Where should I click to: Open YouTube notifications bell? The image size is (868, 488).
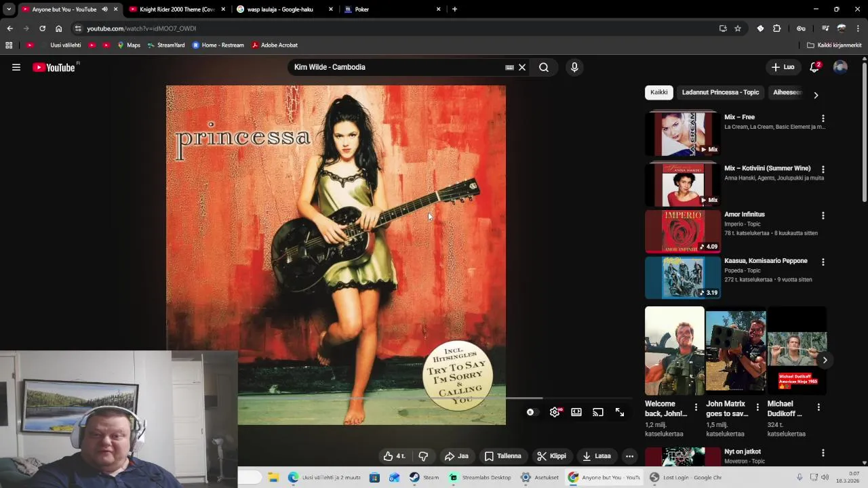point(814,67)
